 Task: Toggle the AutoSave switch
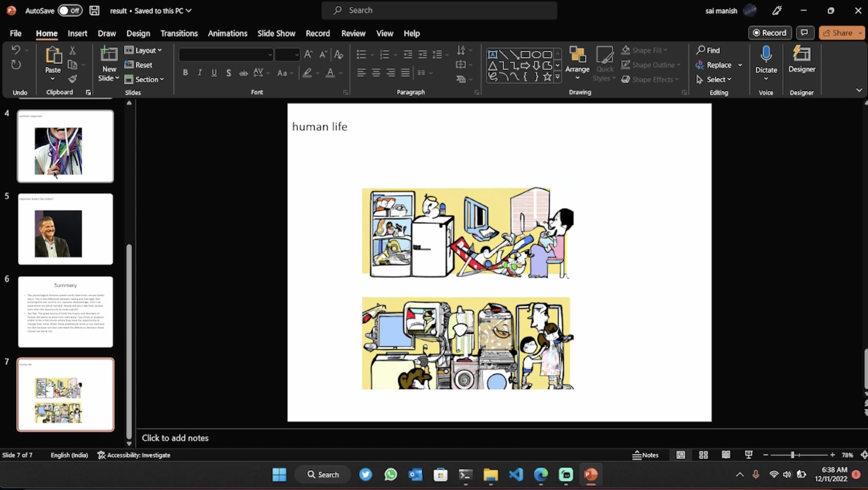pos(70,10)
